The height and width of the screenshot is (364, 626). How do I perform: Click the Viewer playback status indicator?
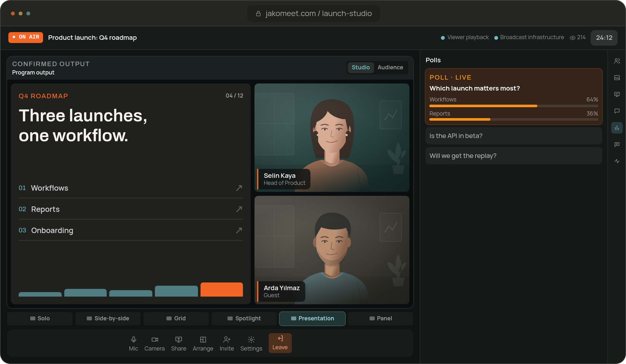(465, 38)
